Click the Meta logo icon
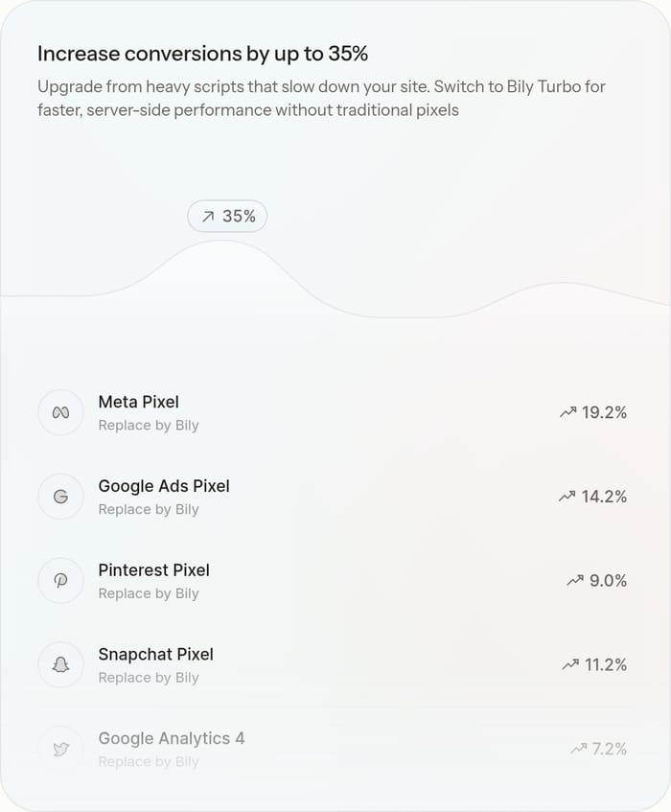The image size is (671, 812). (60, 413)
